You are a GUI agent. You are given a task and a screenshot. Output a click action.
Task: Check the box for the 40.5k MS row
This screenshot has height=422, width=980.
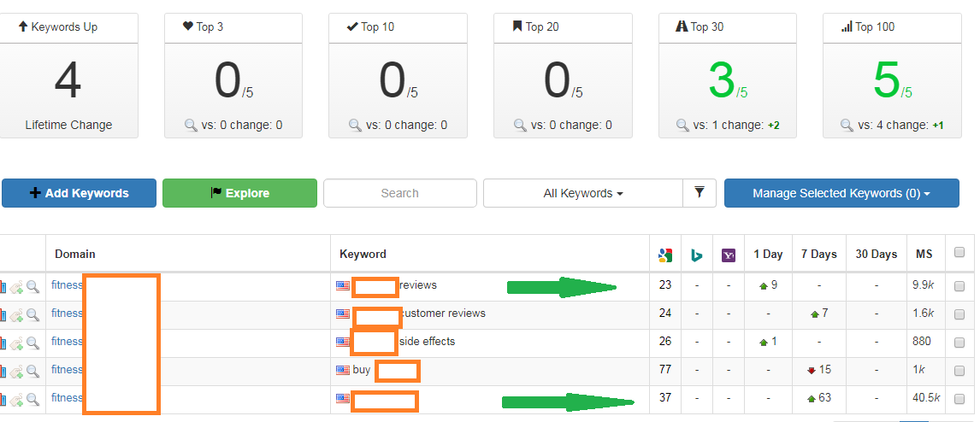click(959, 398)
